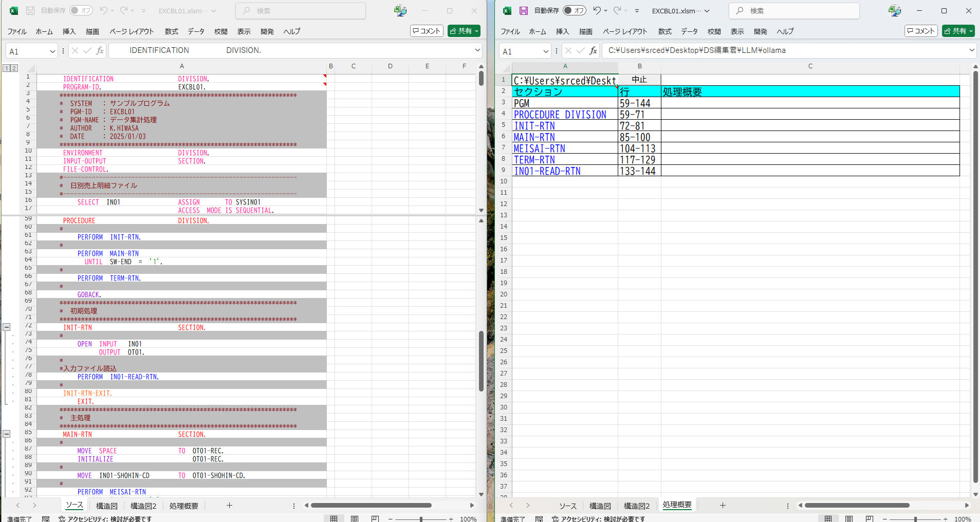Screen dimensions: 980x522
Task: Click Normal view icon in left status bar
Action: (334, 519)
